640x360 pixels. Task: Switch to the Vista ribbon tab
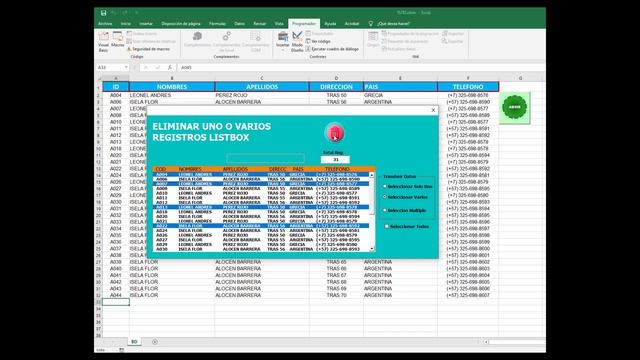279,24
